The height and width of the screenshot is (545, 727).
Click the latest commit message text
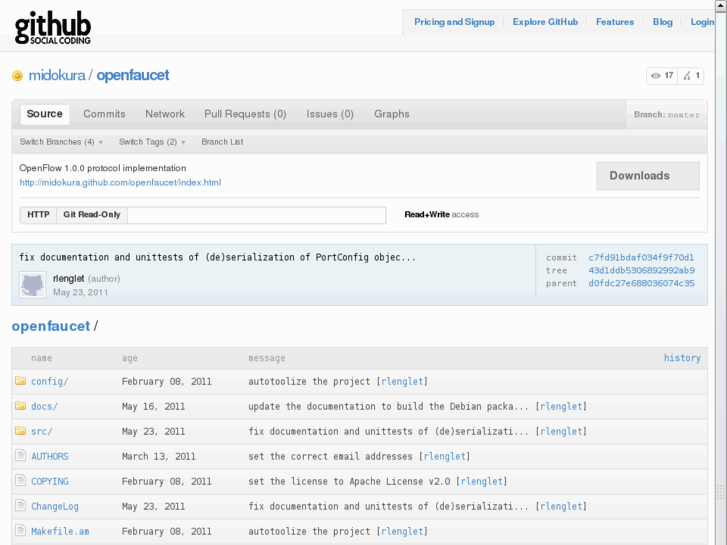click(x=217, y=257)
